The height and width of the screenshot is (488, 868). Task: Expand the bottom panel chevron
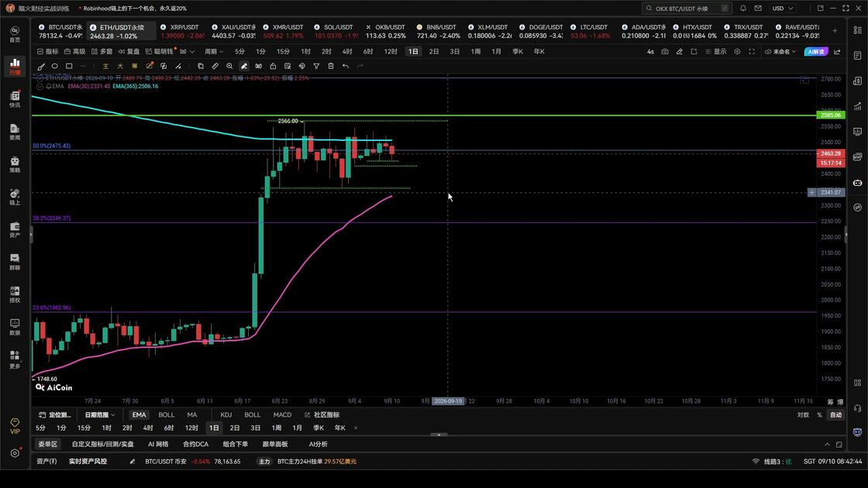(x=827, y=445)
